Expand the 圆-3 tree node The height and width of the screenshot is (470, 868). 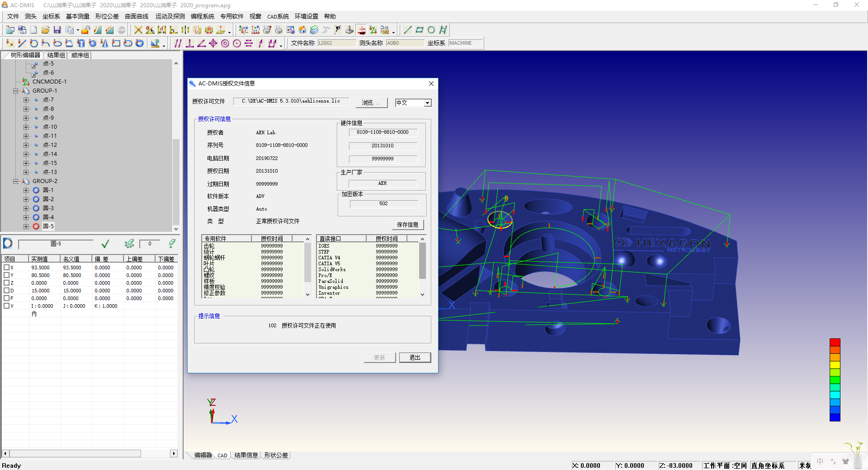point(26,208)
